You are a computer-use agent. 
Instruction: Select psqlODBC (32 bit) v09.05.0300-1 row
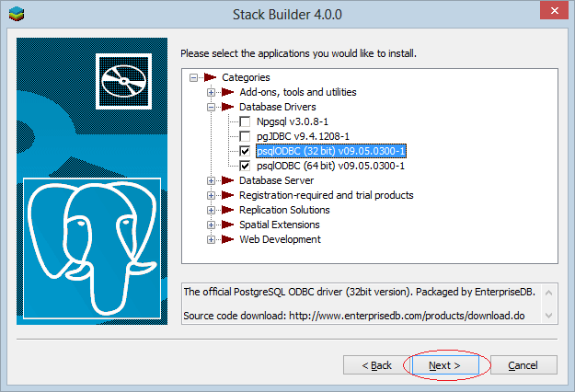331,151
